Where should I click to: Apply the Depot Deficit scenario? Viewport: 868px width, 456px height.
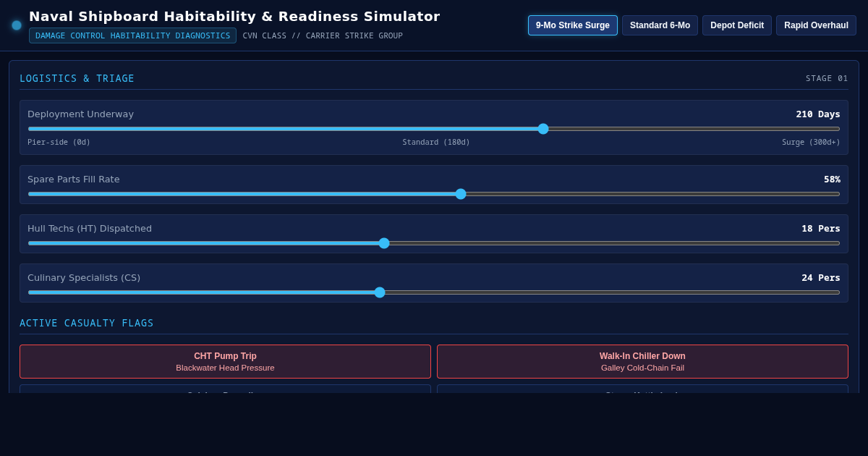737,25
